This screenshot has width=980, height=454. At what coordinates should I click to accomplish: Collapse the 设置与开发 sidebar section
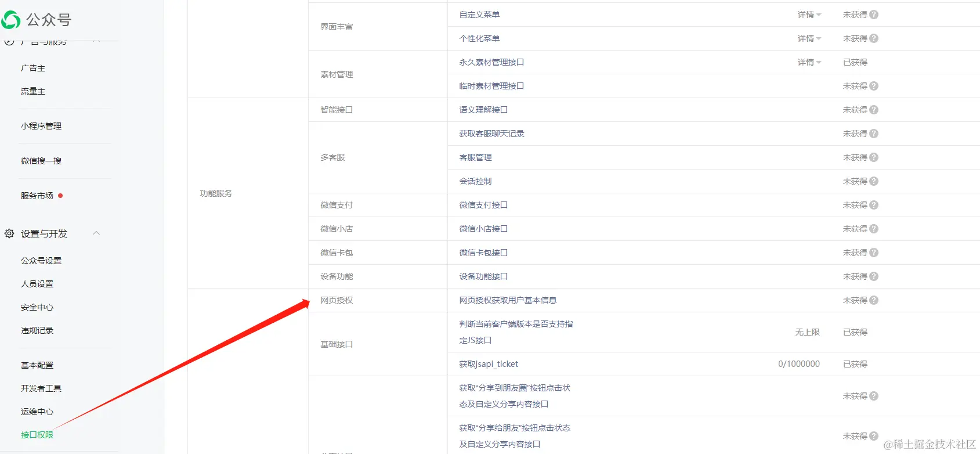coord(96,233)
